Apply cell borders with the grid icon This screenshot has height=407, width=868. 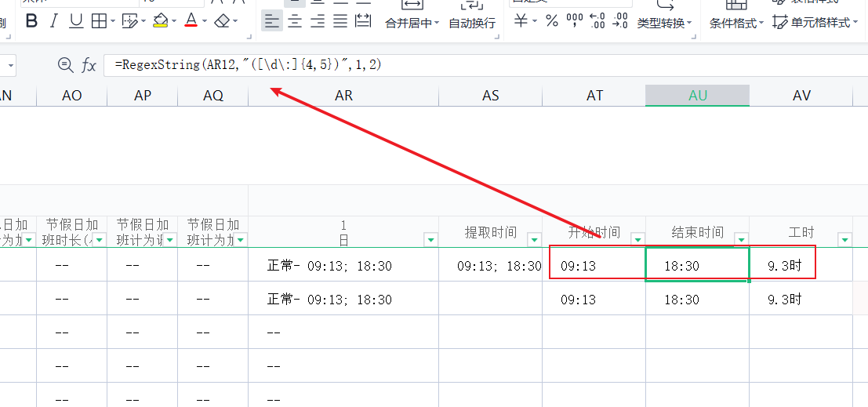(x=99, y=22)
